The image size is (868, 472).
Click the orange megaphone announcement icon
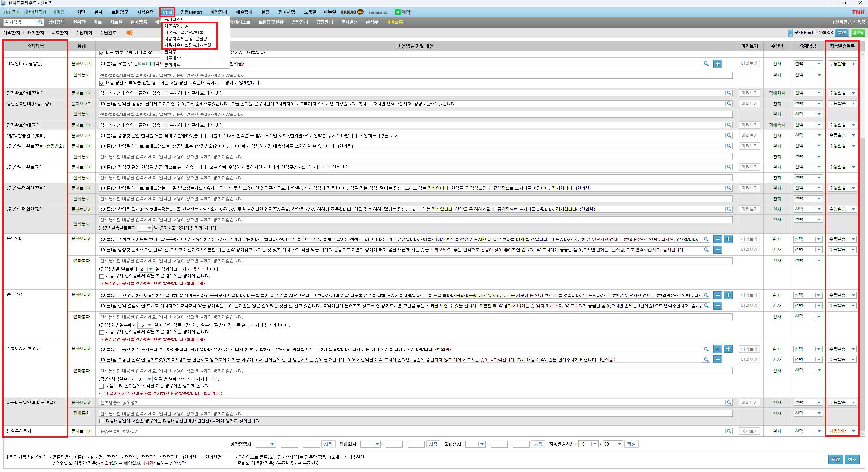coord(130,33)
